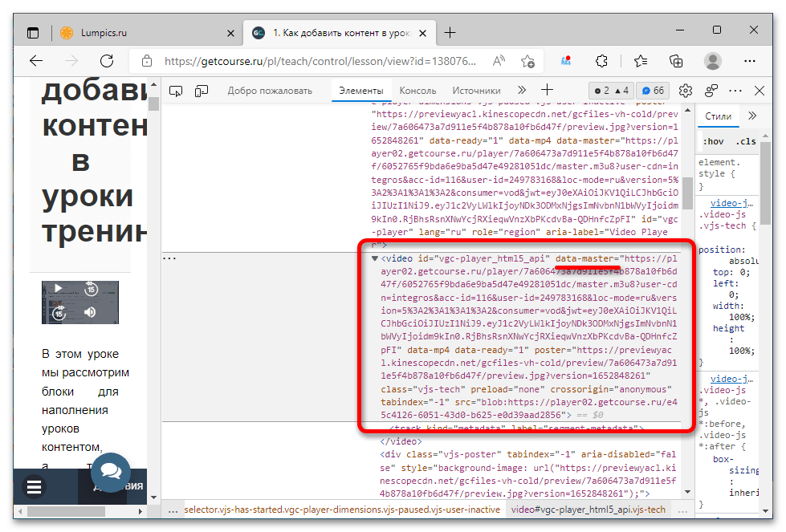Open the feedback icon in DevTools

point(711,91)
